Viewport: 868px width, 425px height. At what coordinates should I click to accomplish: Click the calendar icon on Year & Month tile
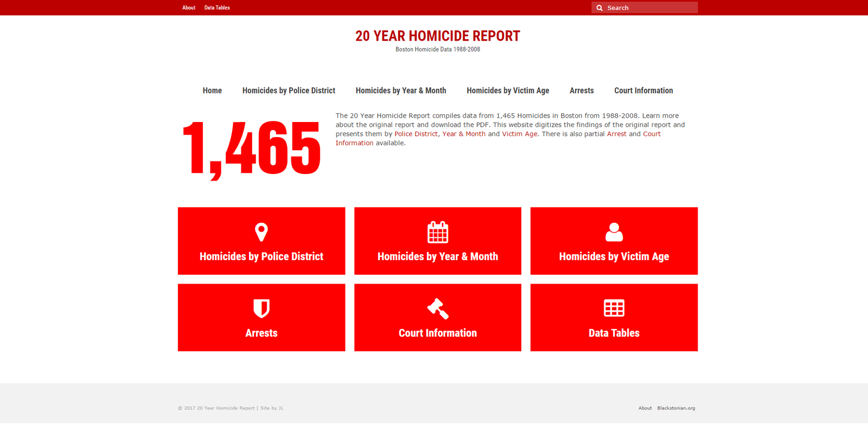click(437, 232)
